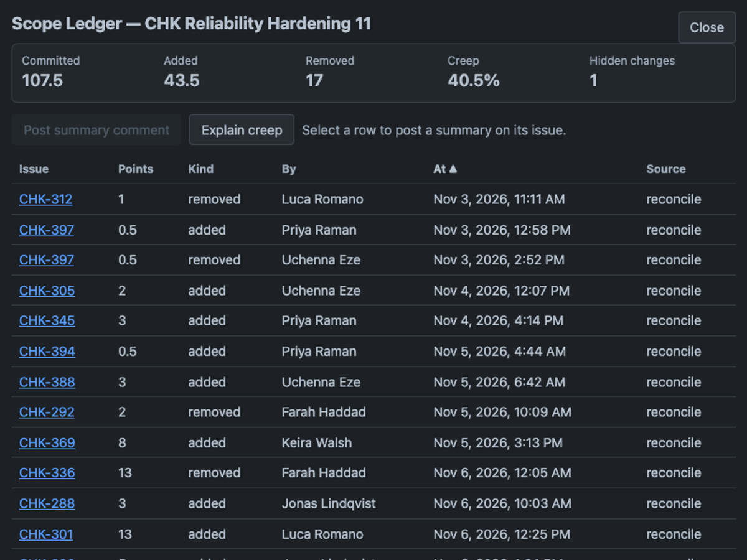
Task: Open issue link CHK-312
Action: (x=45, y=200)
